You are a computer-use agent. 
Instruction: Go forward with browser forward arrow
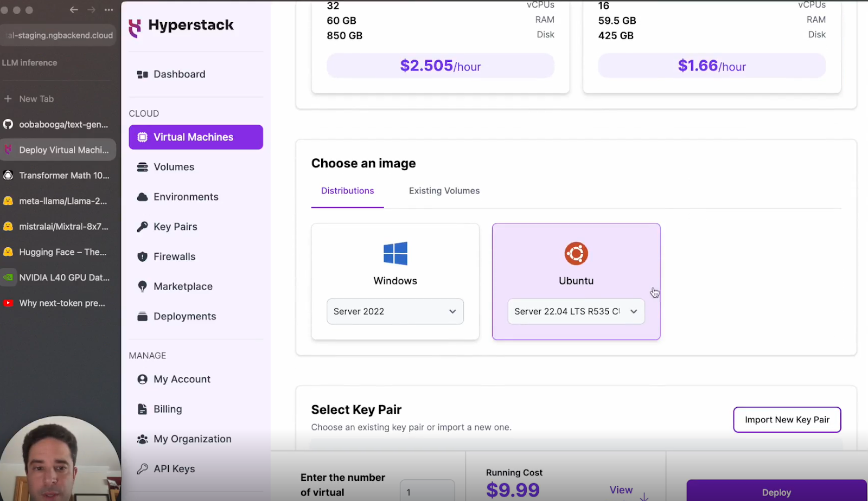coord(91,10)
